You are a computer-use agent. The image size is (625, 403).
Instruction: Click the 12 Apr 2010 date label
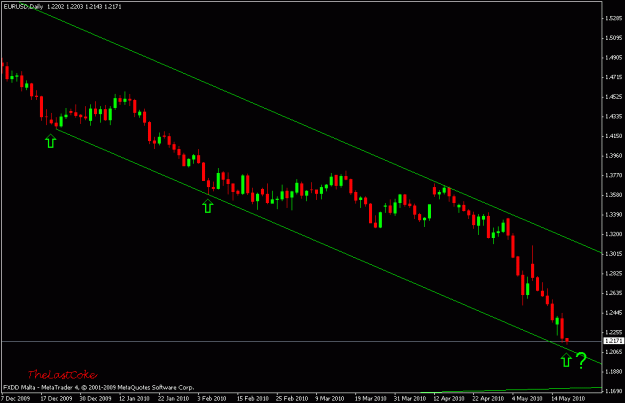point(449,398)
